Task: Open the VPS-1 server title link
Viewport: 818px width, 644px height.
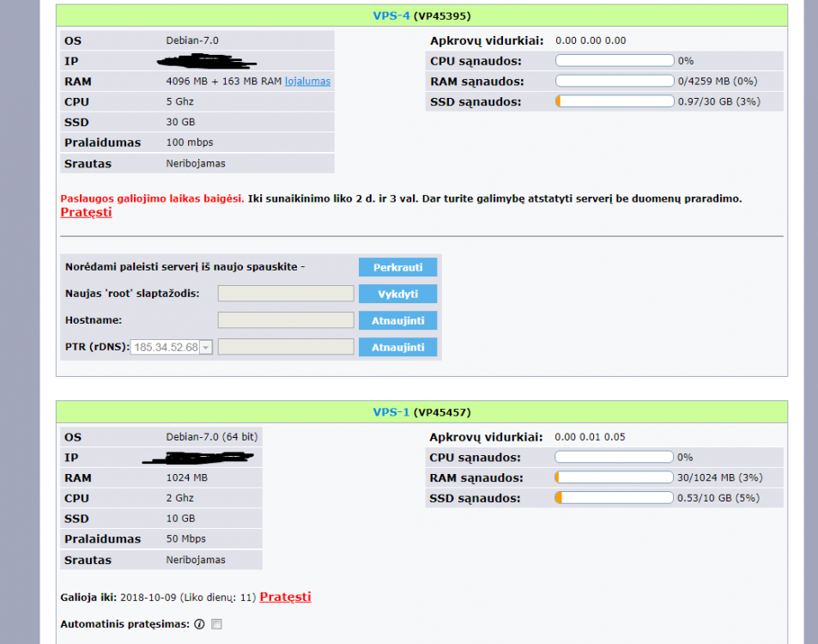Action: [391, 412]
